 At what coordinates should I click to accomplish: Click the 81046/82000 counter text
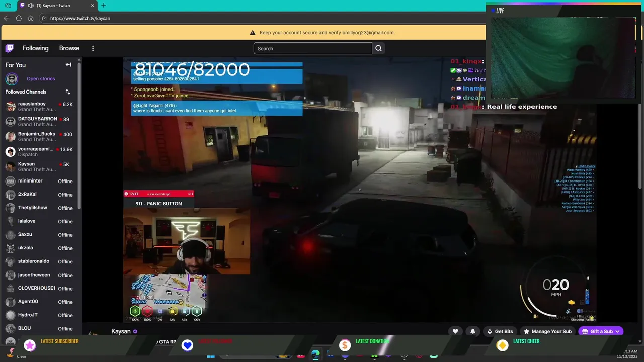click(192, 69)
